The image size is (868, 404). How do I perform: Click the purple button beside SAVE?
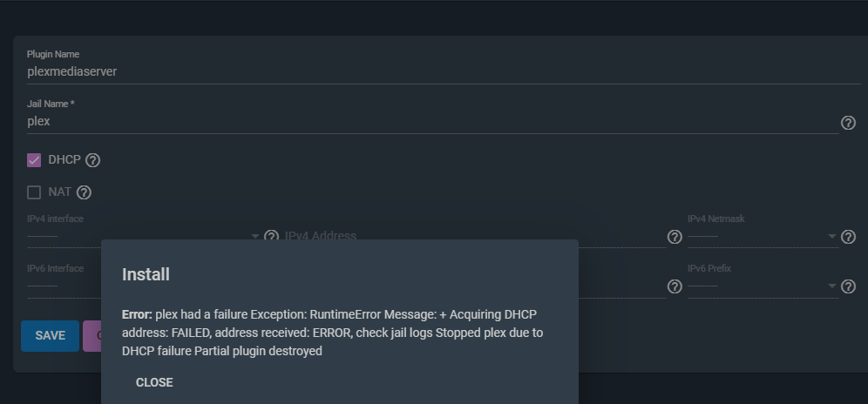pos(92,336)
